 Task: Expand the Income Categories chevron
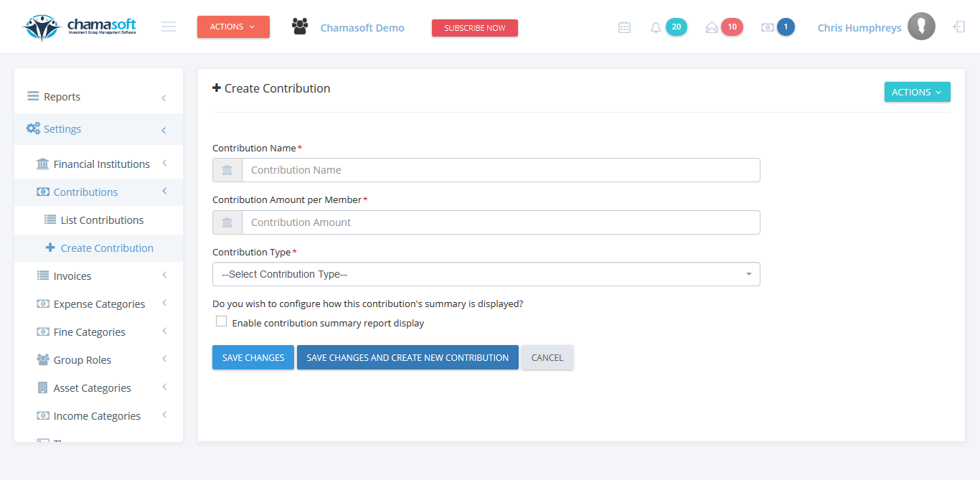point(164,415)
